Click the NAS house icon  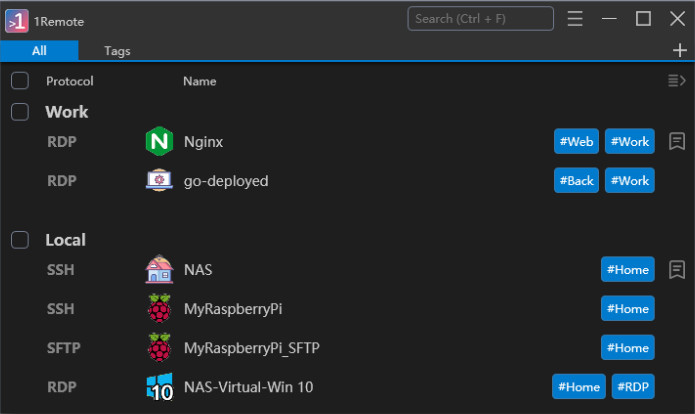159,269
